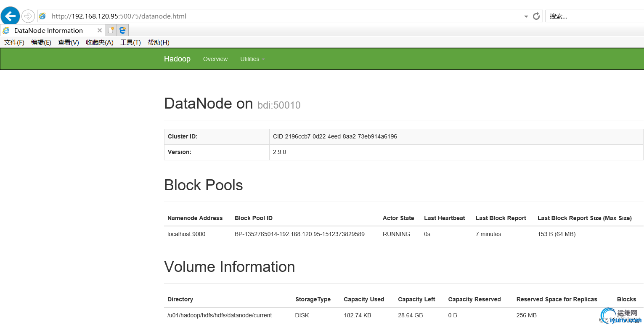Click the DISK storage type cell
644x327 pixels.
[x=302, y=315]
